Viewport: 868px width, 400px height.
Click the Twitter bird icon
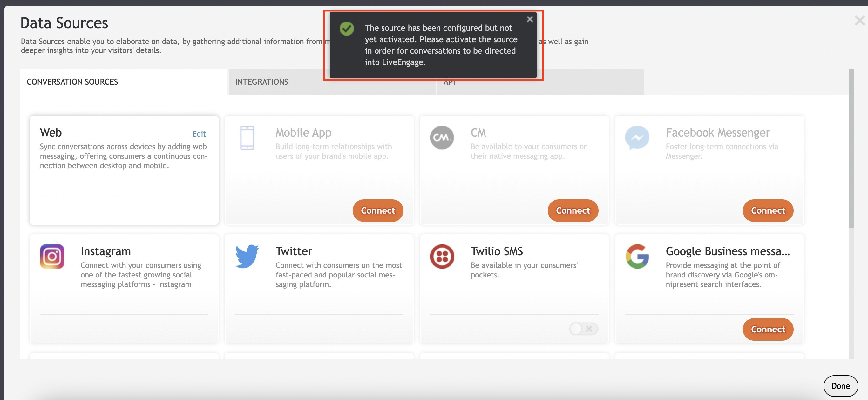(x=247, y=256)
